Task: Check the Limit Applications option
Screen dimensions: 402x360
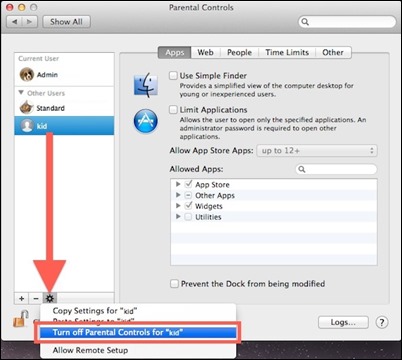Action: pyautogui.click(x=173, y=110)
